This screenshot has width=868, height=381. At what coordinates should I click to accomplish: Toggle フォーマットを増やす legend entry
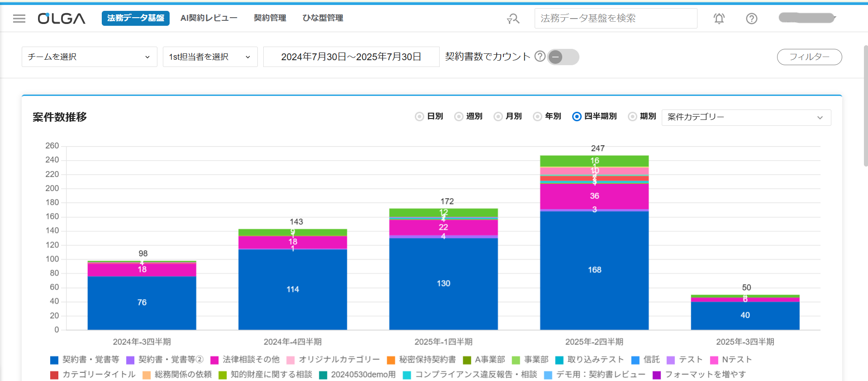point(699,375)
